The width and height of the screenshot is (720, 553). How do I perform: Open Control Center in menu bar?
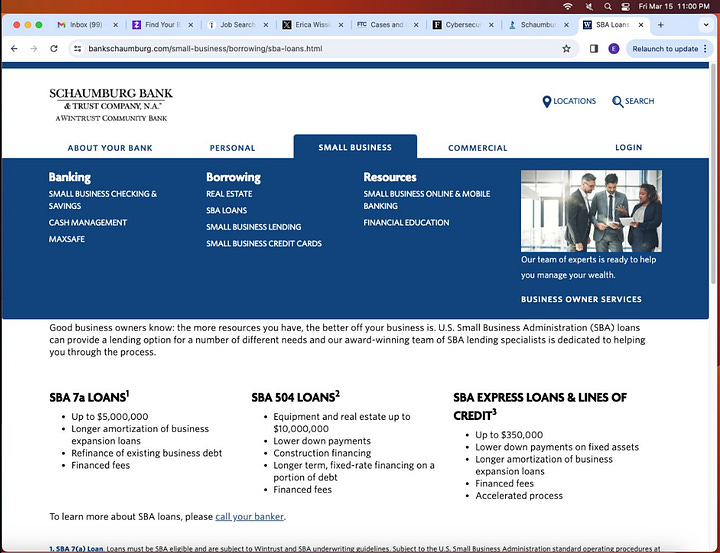[625, 6]
